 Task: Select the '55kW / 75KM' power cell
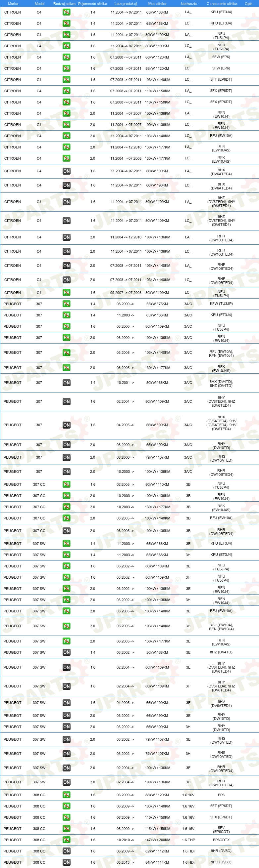(157, 304)
